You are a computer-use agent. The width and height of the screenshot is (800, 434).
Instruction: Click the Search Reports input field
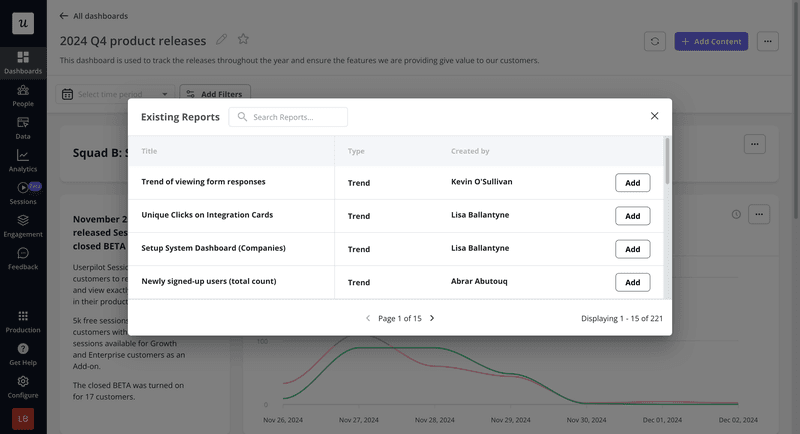point(295,117)
